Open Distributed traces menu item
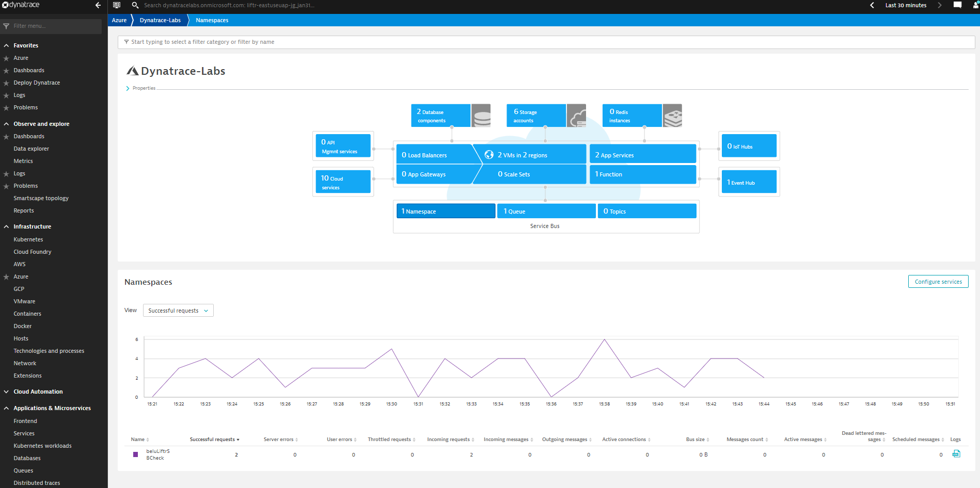Viewport: 980px width, 488px height. (37, 483)
